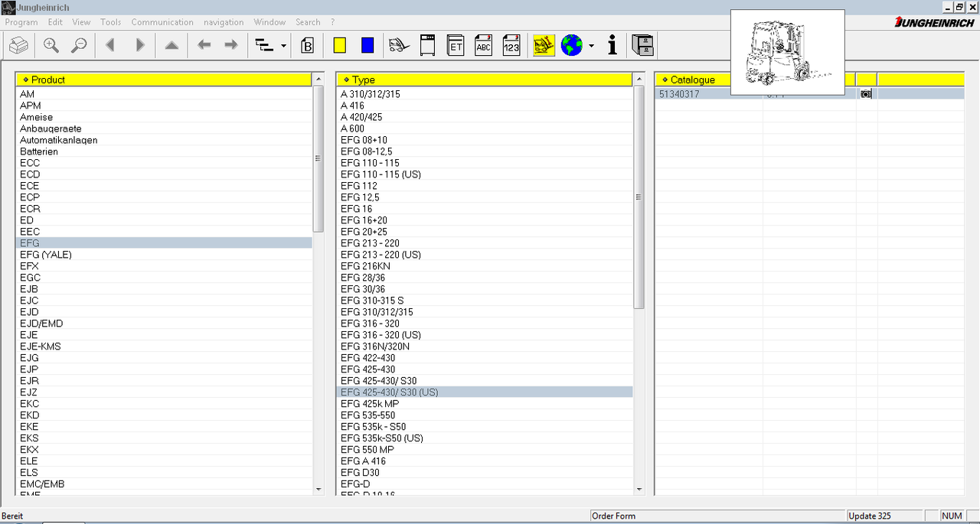This screenshot has width=980, height=524.
Task: Click the document B icon
Action: coord(308,46)
